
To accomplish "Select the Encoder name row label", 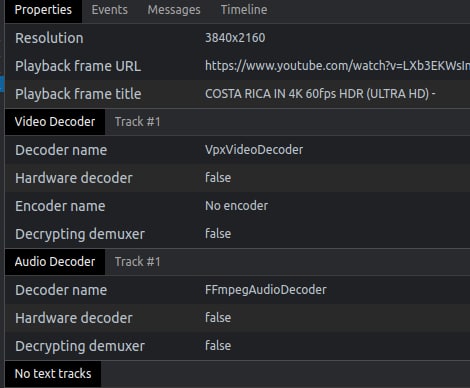I will click(60, 206).
